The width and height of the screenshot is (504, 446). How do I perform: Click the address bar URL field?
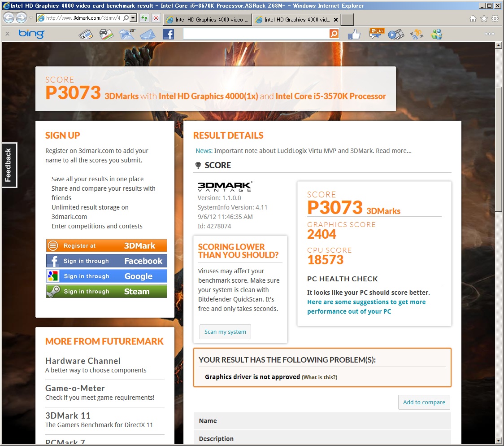tap(83, 18)
